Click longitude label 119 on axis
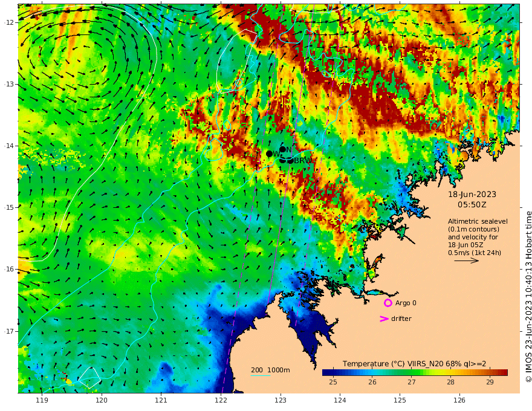Image resolution: width=532 pixels, height=411 pixels. point(42,401)
